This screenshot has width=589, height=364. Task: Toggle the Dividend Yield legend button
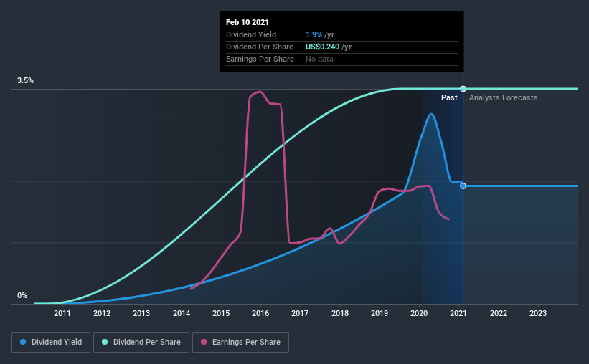[x=51, y=343]
